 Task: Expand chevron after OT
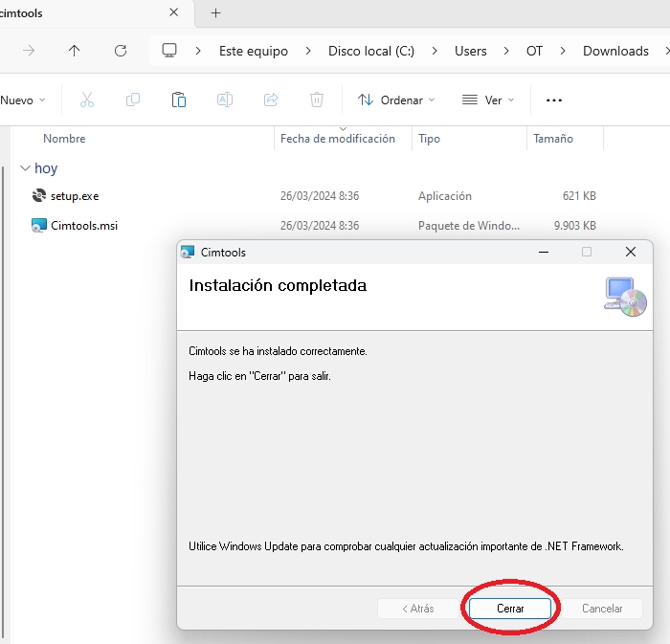[x=563, y=51]
